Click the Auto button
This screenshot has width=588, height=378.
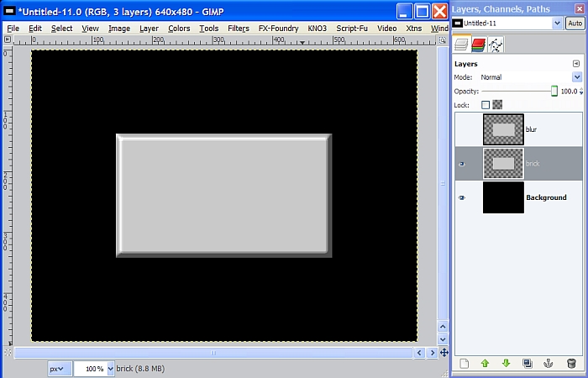576,24
